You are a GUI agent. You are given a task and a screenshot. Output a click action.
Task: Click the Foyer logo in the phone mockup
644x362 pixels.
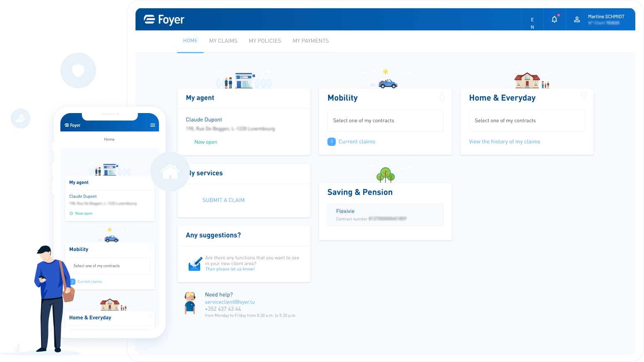tap(73, 125)
